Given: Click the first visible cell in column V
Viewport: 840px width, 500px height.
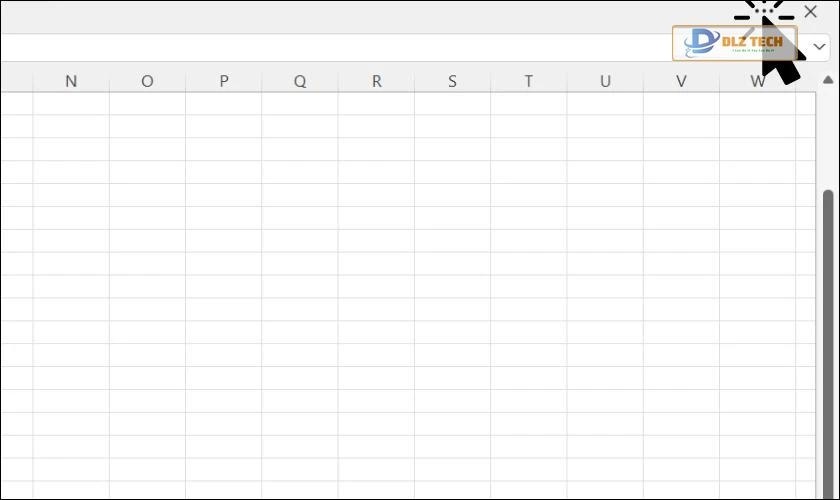Looking at the screenshot, I should pos(681,104).
